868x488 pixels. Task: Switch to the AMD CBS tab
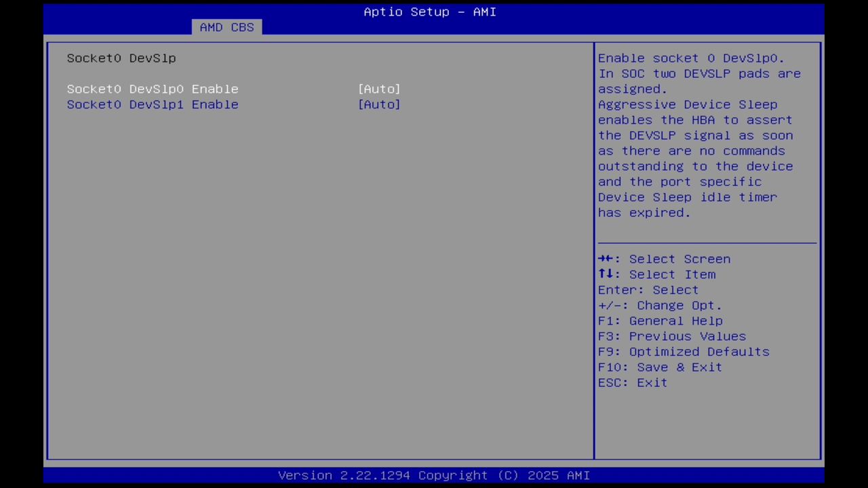(226, 27)
